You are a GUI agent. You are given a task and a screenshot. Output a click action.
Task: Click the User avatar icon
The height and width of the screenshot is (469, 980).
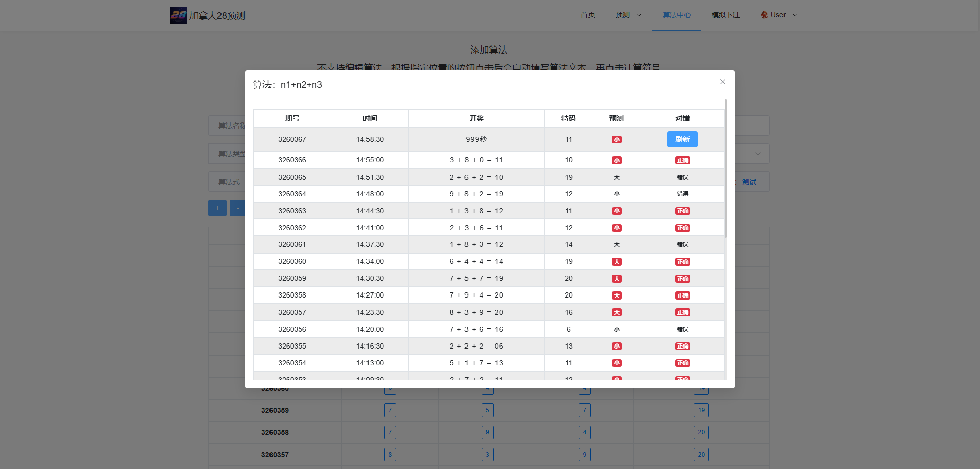764,15
